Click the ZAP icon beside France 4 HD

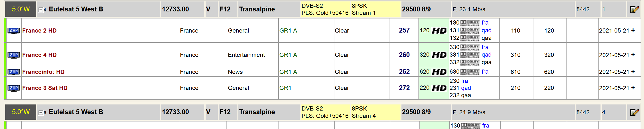(14, 55)
